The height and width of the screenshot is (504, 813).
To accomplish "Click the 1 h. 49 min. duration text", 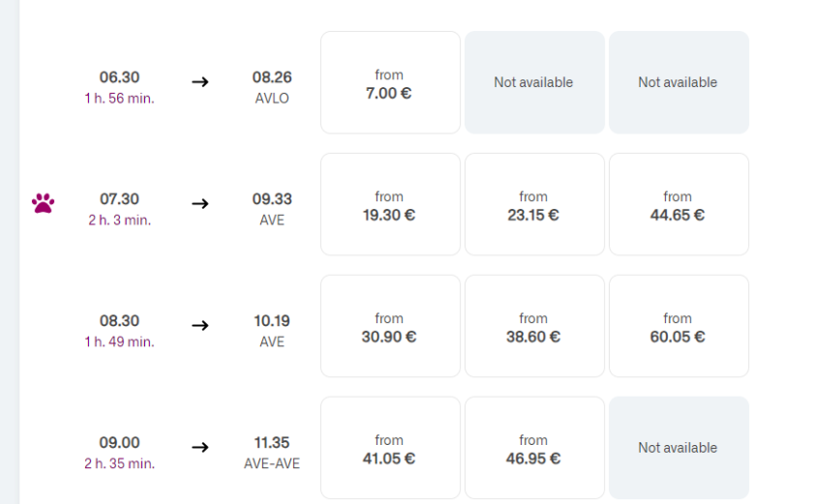I will (119, 341).
